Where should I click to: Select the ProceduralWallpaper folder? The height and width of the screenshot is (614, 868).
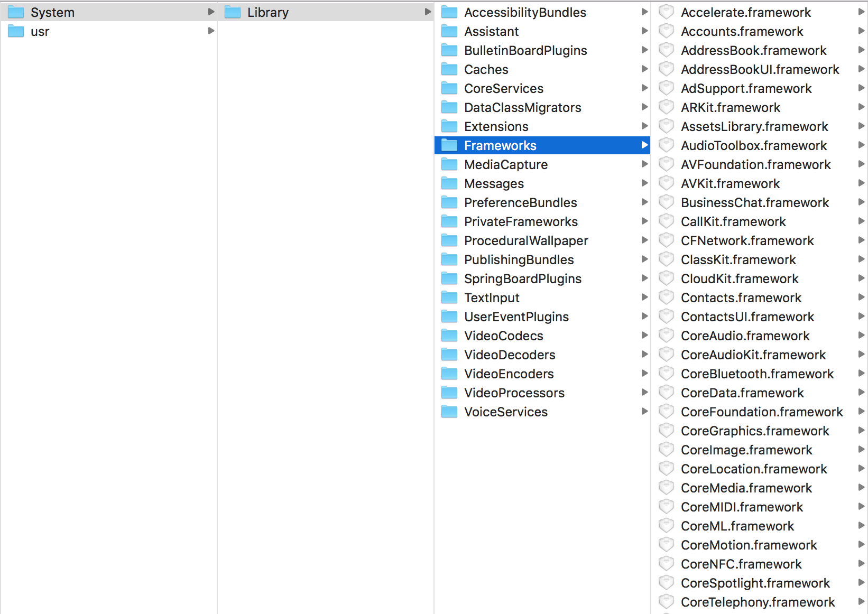542,240
